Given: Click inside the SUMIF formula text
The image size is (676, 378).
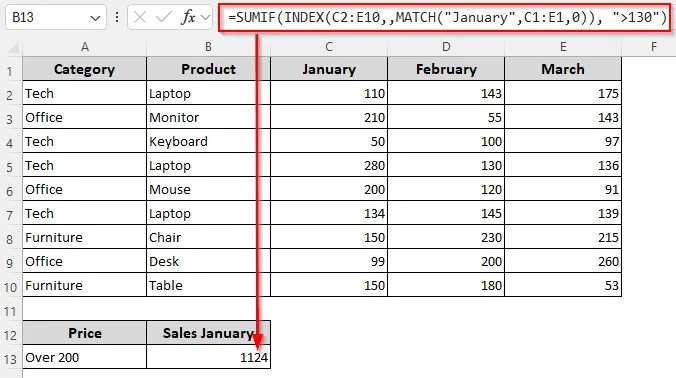Looking at the screenshot, I should pyautogui.click(x=447, y=17).
